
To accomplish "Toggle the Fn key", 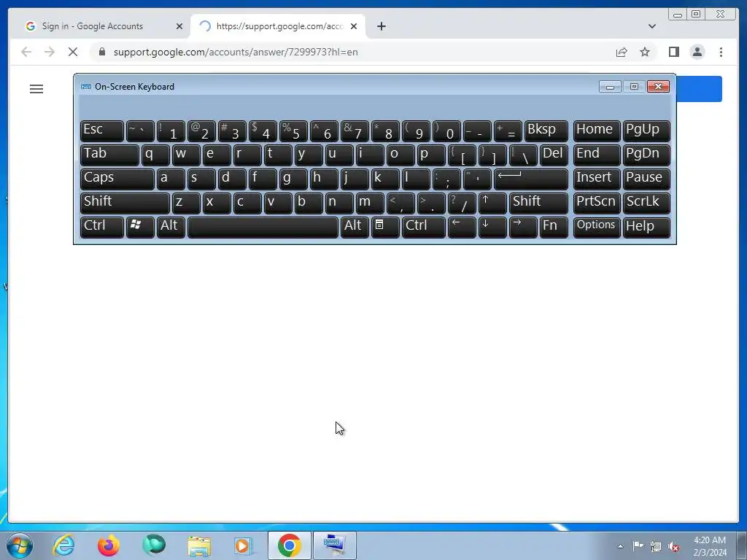I will pyautogui.click(x=554, y=227).
